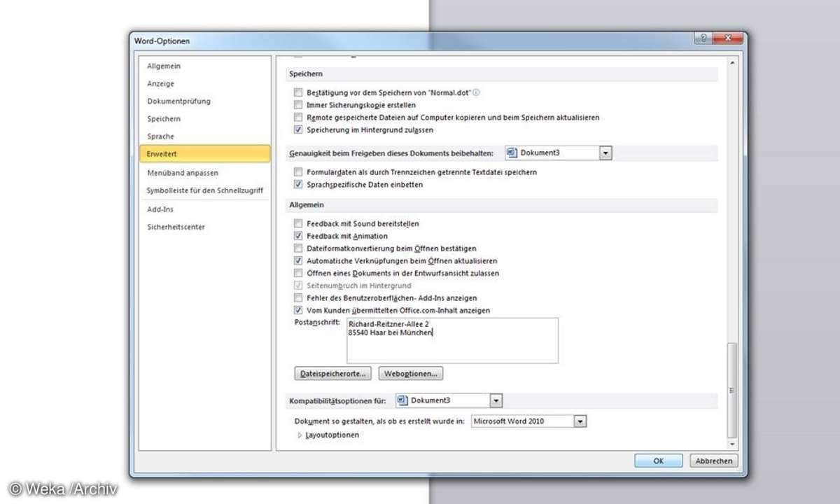Confirm with the OK button

pyautogui.click(x=659, y=461)
